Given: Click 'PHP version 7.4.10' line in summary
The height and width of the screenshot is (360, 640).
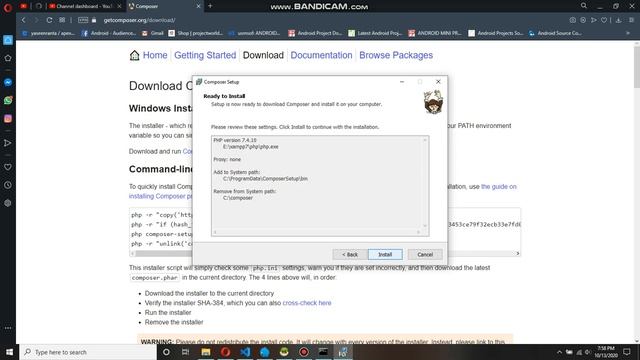Looking at the screenshot, I should click(235, 140).
